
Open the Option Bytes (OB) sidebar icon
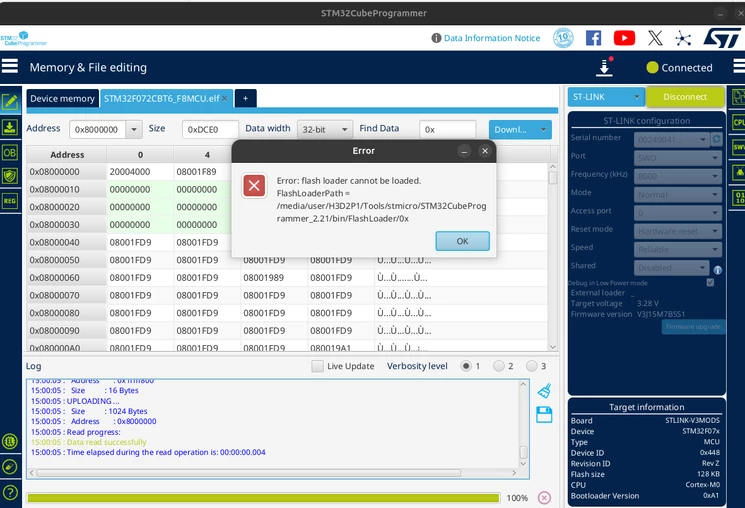click(10, 153)
